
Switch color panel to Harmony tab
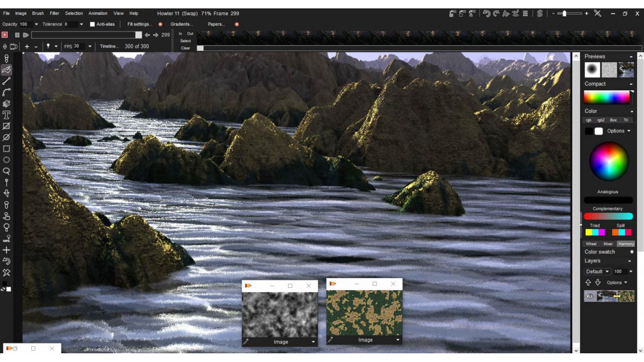[626, 244]
